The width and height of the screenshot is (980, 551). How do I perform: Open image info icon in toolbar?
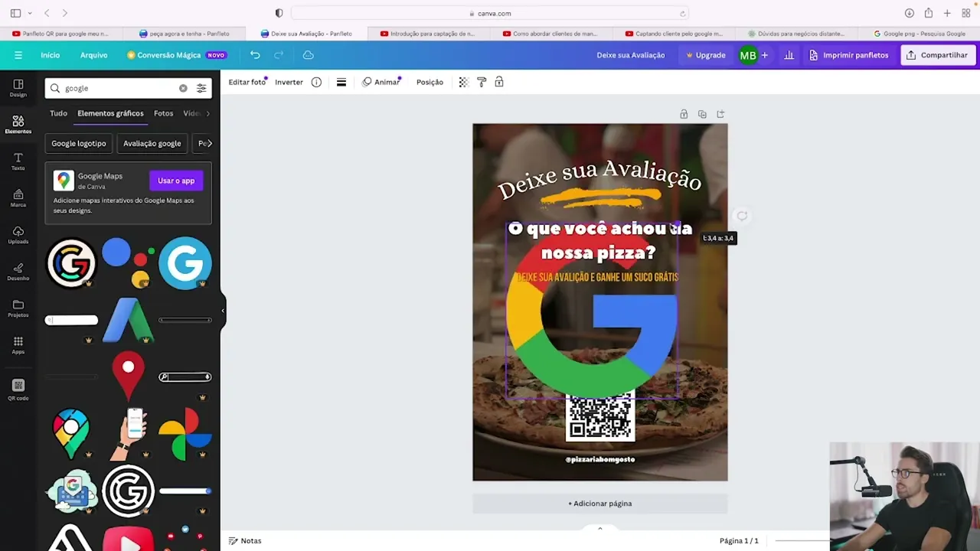(316, 82)
